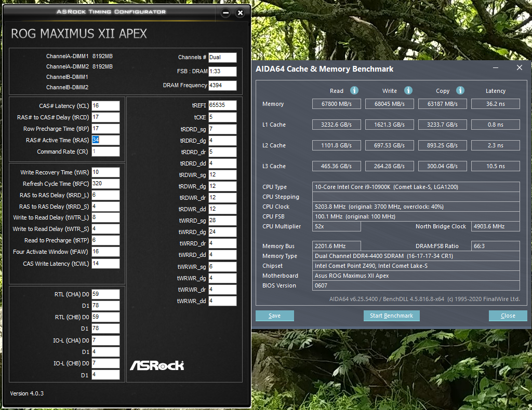Click the North Bridge Clock value 4903.6 MHz
This screenshot has width=532, height=410.
point(495,226)
